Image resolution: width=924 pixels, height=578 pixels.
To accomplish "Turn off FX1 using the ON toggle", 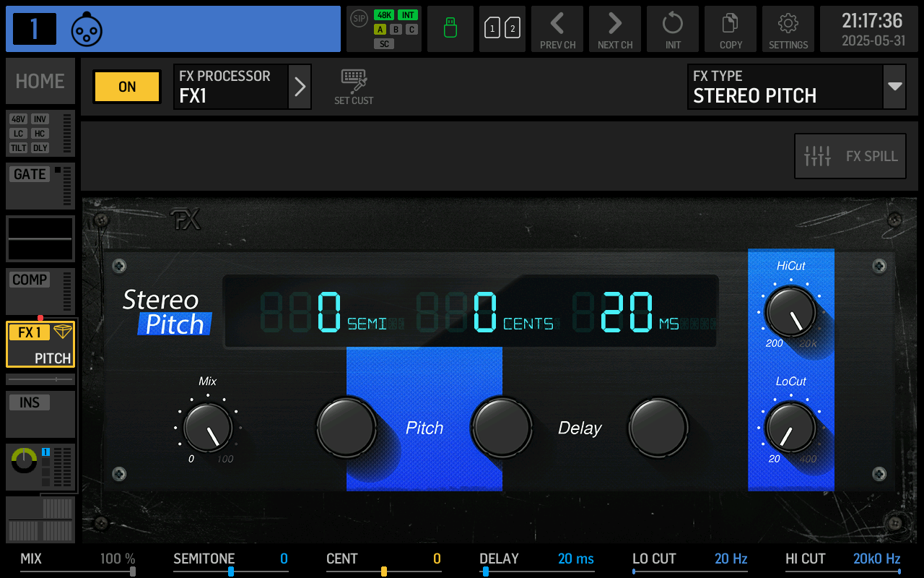I will click(126, 87).
